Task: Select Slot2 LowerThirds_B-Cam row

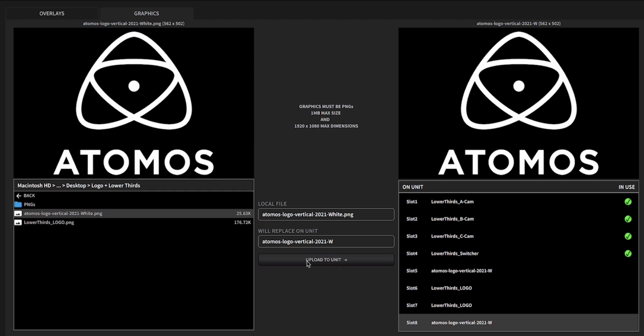Action: 518,219
